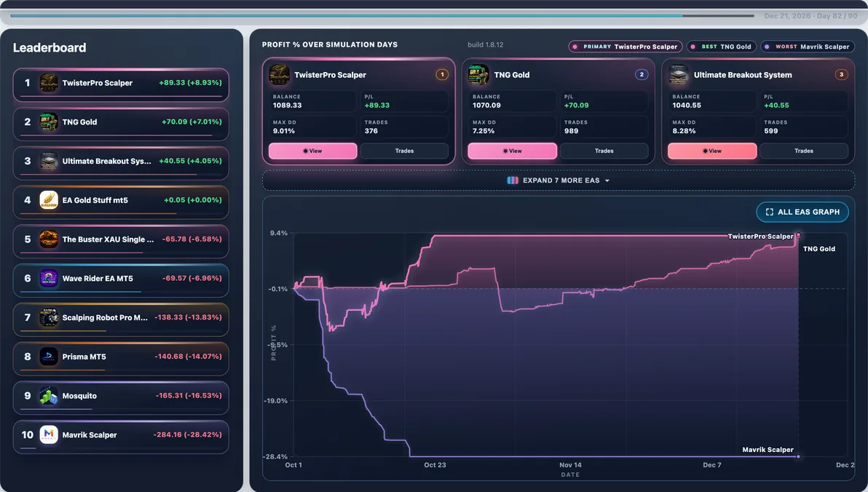Click Ultimate Breakout System card avatar image
The image size is (868, 492).
[x=678, y=74]
